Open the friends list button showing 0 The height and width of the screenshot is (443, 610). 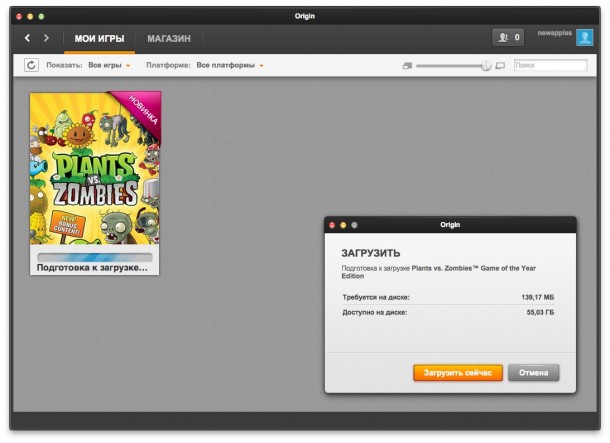(x=508, y=37)
